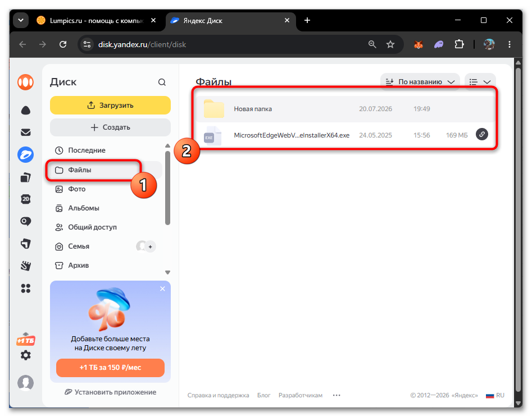Open settings gear icon in left rail
This screenshot has width=532, height=417.
25,355
